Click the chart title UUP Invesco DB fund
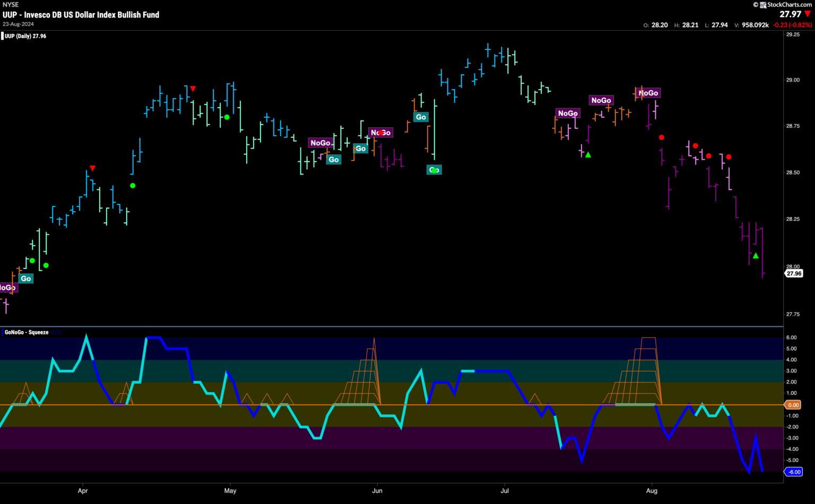The height and width of the screenshot is (504, 815). [x=81, y=14]
